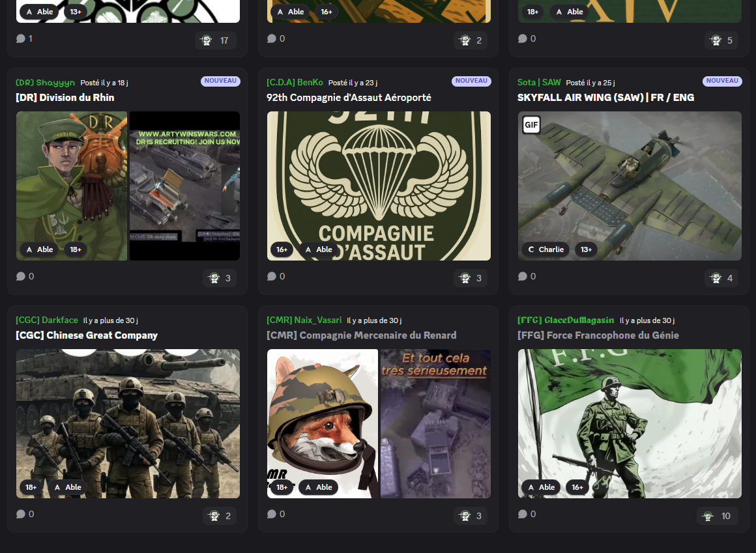This screenshot has height=553, width=756.
Task: Click the 16+ tag on 92th Compagnie image
Action: point(282,249)
